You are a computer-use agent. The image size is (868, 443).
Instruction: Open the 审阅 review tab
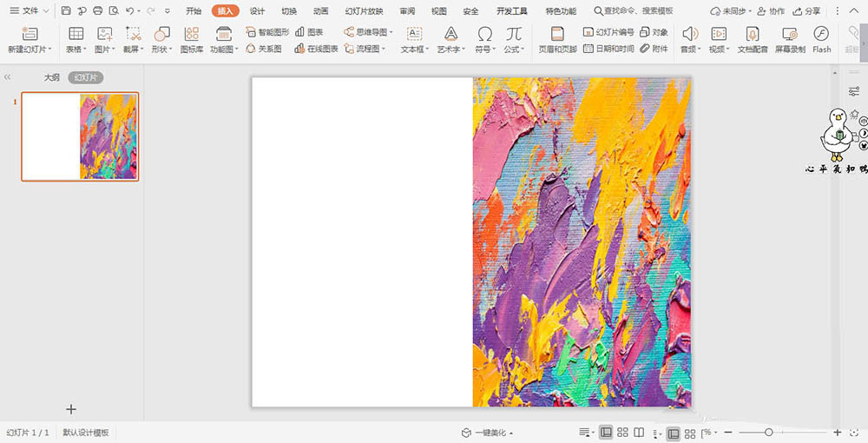coord(407,11)
